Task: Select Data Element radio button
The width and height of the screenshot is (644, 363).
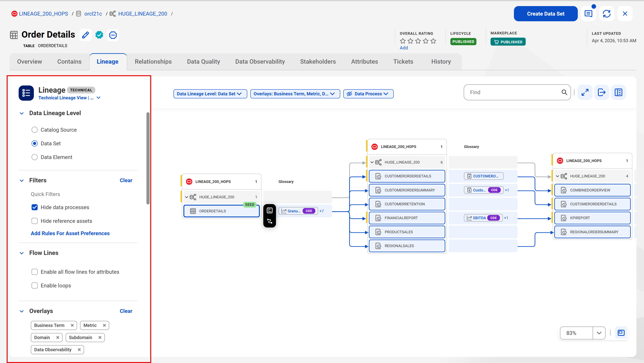Action: (x=34, y=157)
